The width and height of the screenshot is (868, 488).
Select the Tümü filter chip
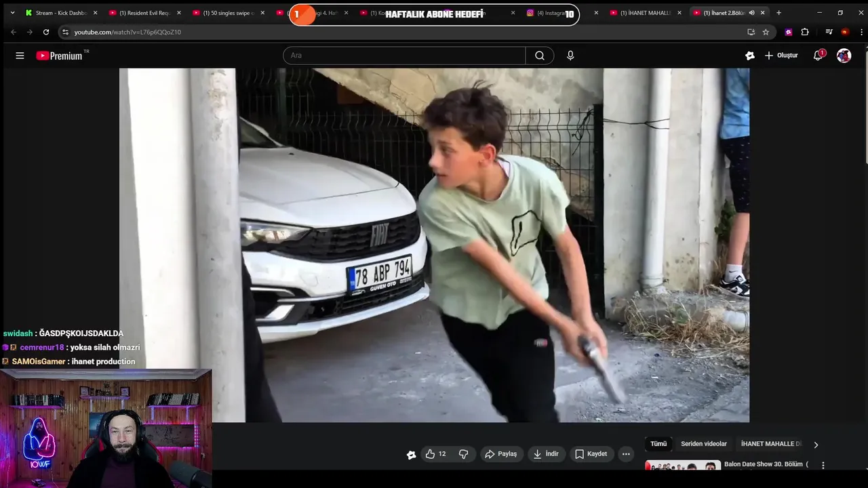coord(658,444)
